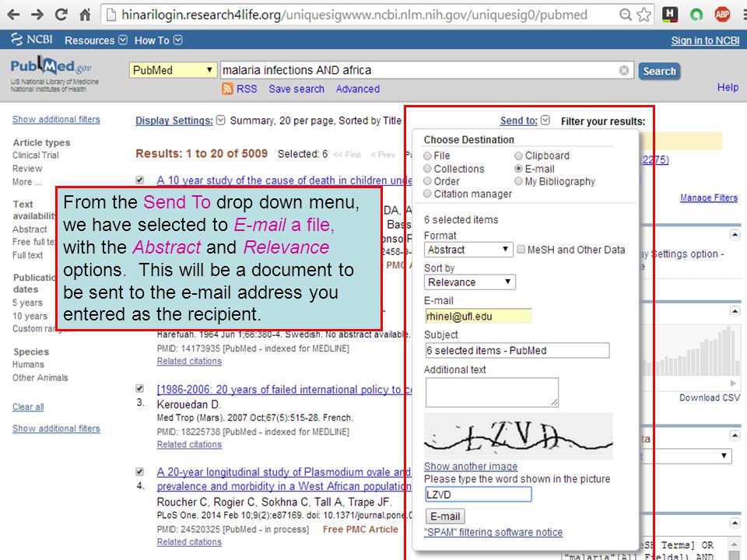Filter species by Humans
747x560 pixels.
point(28,364)
